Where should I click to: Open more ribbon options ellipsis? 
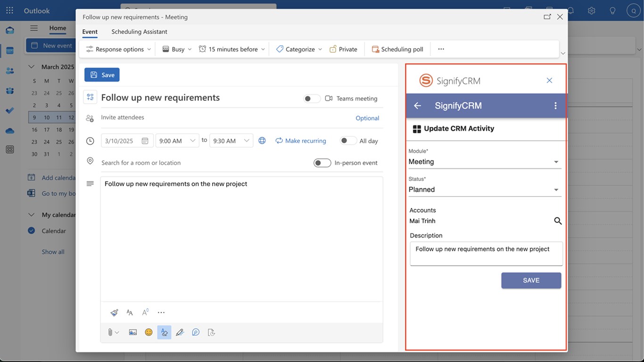coord(441,49)
